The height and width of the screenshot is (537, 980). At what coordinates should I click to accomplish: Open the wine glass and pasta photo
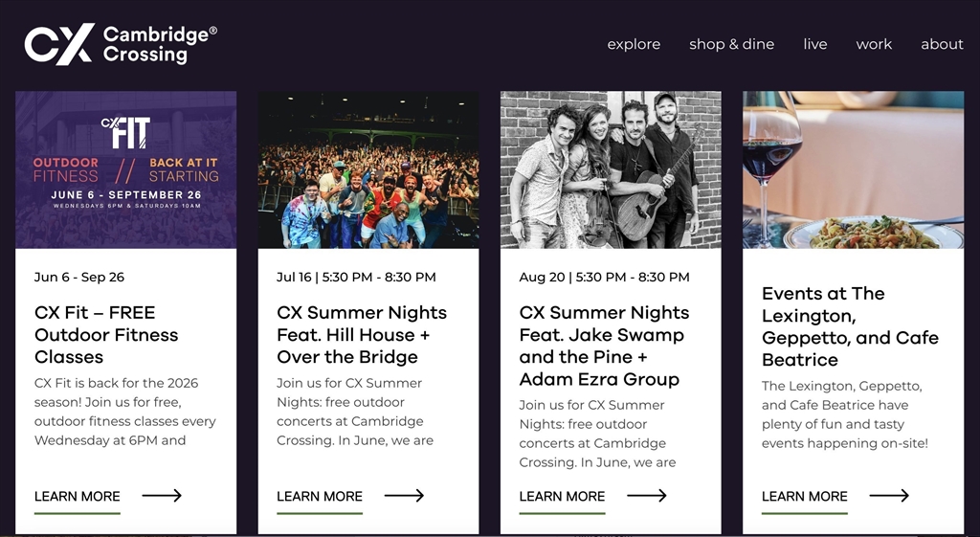click(x=853, y=170)
